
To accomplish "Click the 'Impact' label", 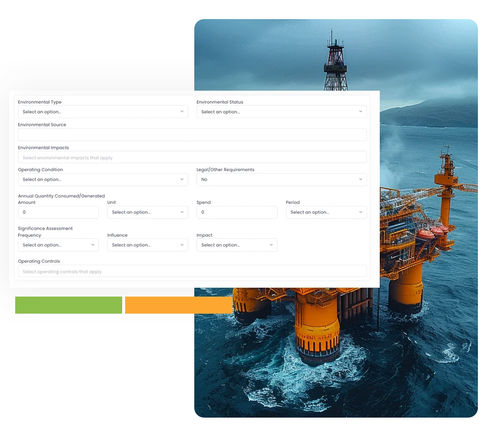I will tap(204, 235).
